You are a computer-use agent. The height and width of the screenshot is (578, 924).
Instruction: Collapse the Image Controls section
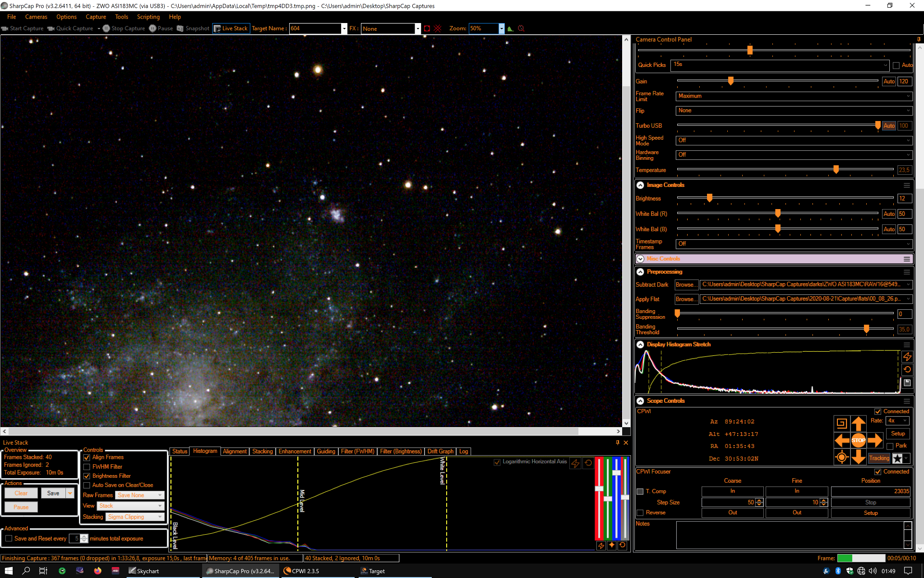point(640,185)
